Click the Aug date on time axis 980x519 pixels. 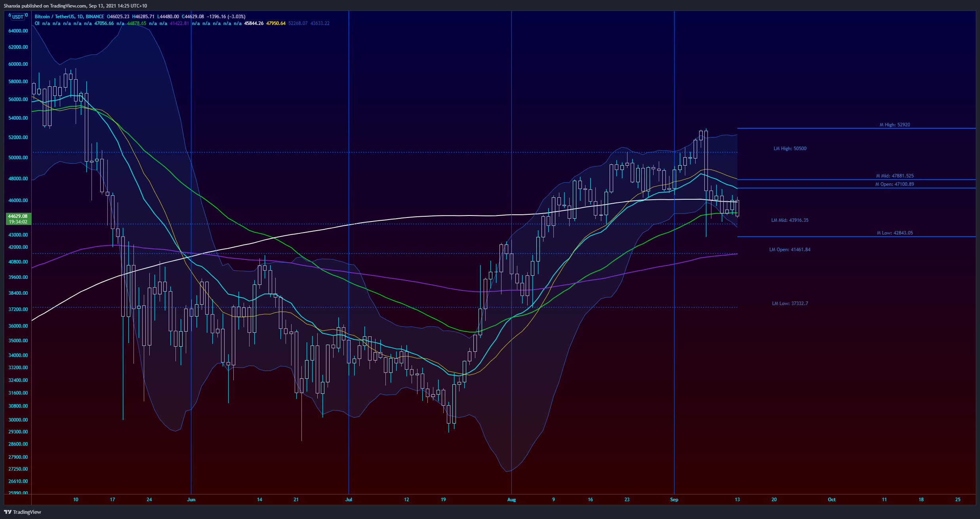(511, 500)
